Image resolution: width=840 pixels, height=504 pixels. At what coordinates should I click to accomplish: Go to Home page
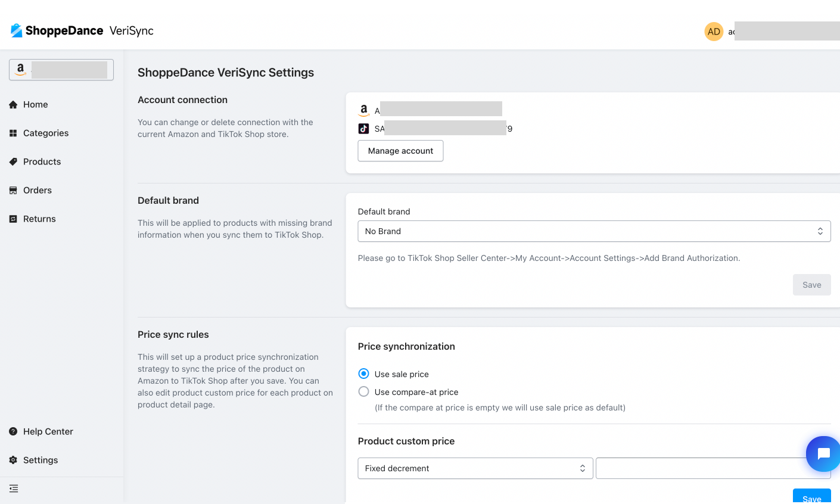[36, 104]
